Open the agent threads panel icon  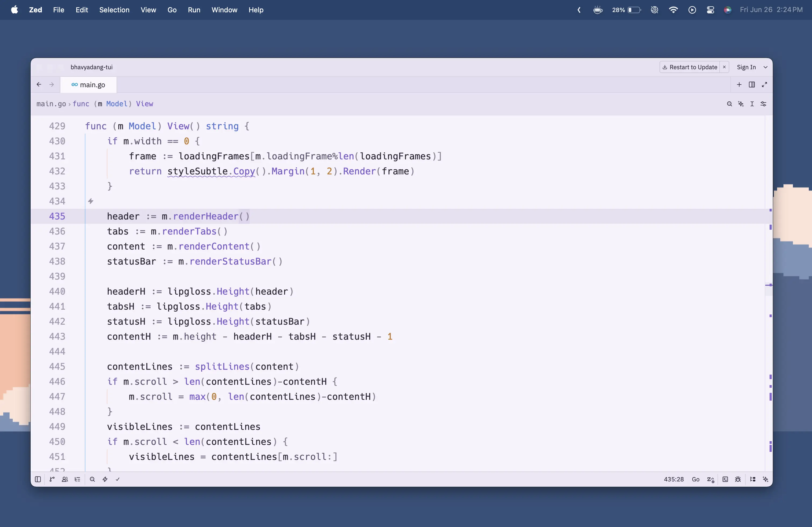click(x=753, y=479)
